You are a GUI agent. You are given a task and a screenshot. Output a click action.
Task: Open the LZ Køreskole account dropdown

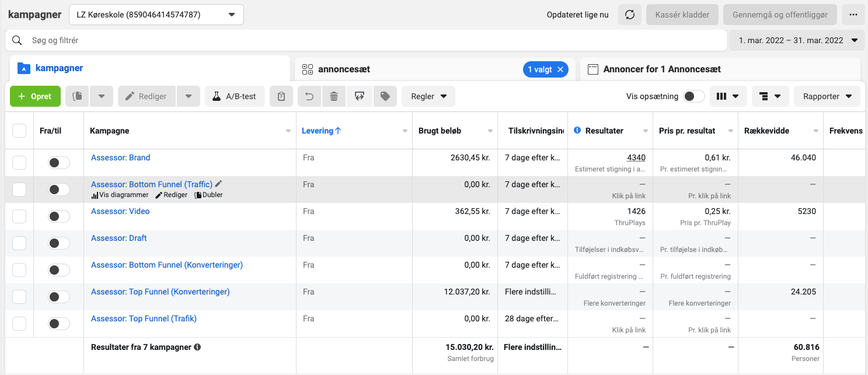156,15
